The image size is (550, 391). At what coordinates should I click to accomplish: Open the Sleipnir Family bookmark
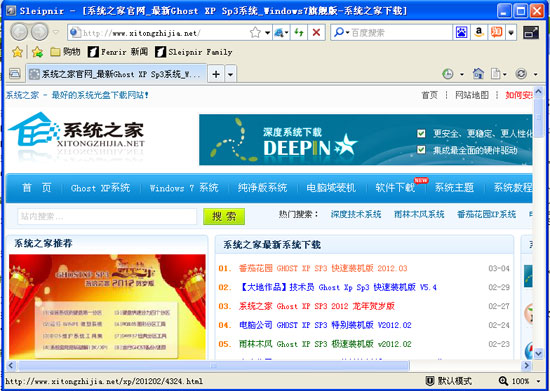194,52
